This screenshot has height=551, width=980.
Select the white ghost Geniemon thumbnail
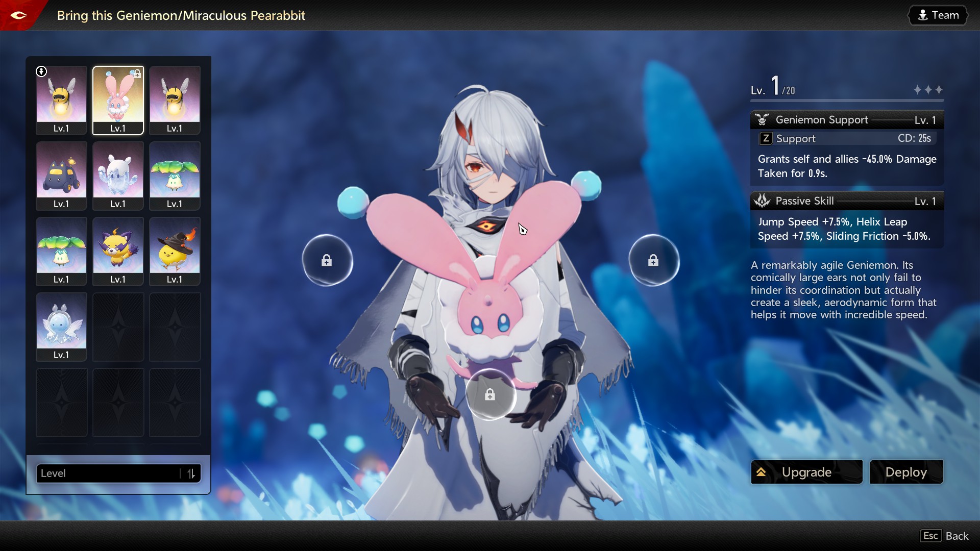[x=118, y=175]
